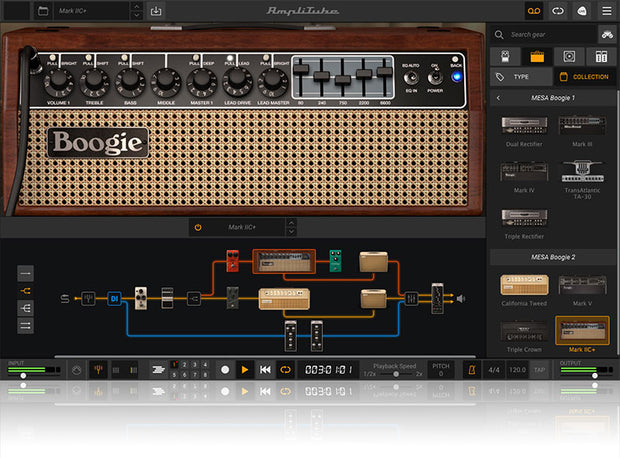Toggle the Lead Drive Pull Lead switch
This screenshot has width=620, height=458.
pyautogui.click(x=230, y=58)
